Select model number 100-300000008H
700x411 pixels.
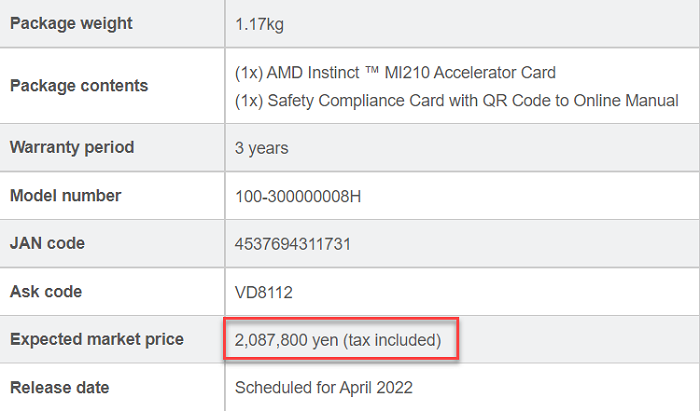pyautogui.click(x=298, y=196)
